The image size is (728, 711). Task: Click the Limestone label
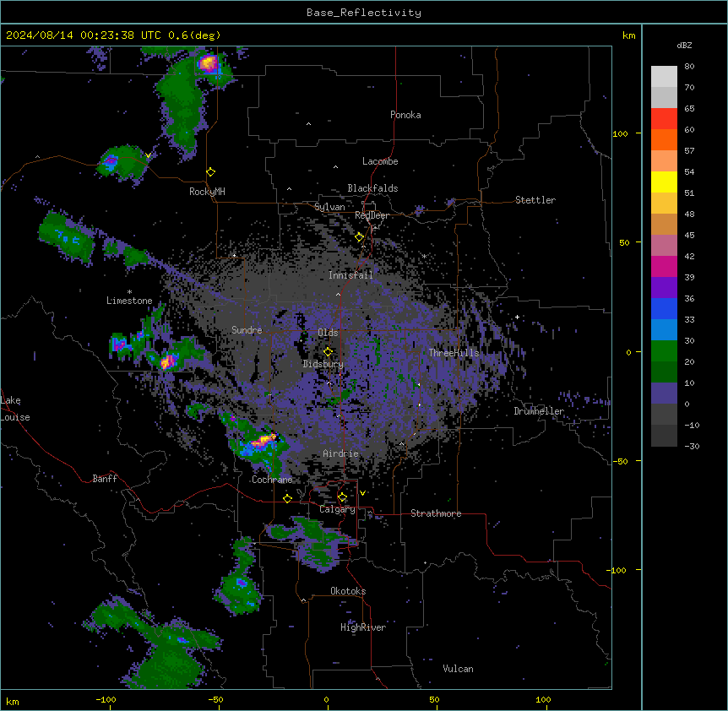[x=129, y=301]
